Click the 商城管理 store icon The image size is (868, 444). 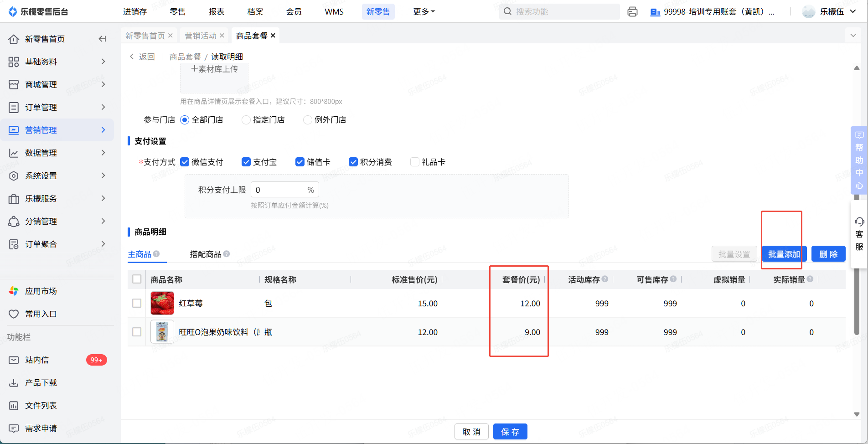14,85
